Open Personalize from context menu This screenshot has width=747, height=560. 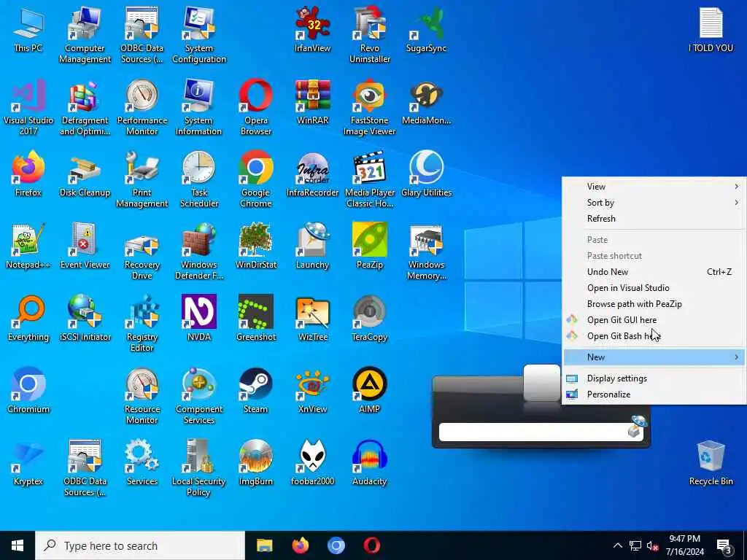click(654, 394)
